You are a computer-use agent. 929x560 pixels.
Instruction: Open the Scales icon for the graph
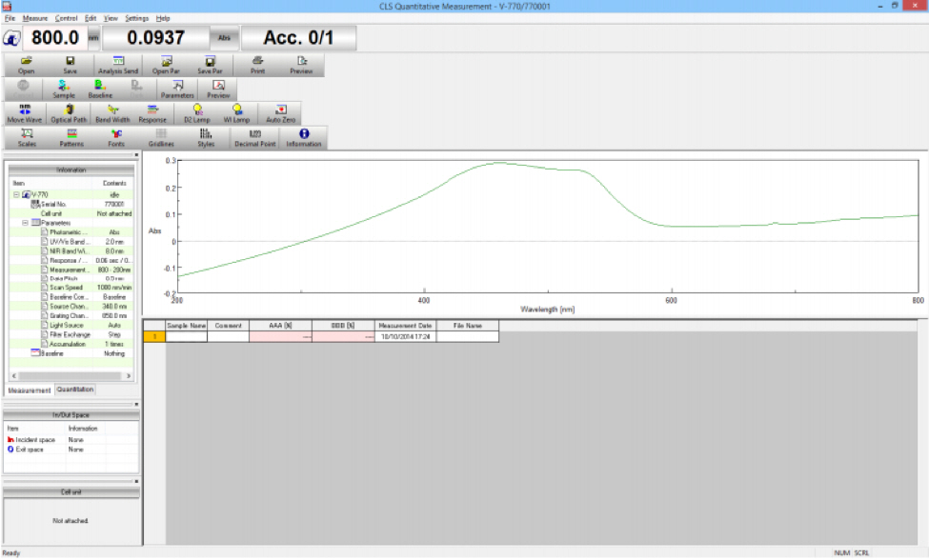pyautogui.click(x=27, y=138)
